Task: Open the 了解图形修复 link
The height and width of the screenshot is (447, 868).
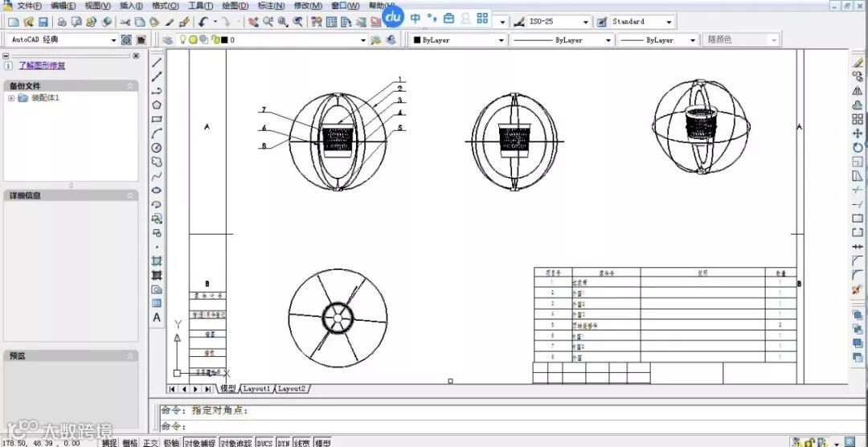Action: [42, 65]
